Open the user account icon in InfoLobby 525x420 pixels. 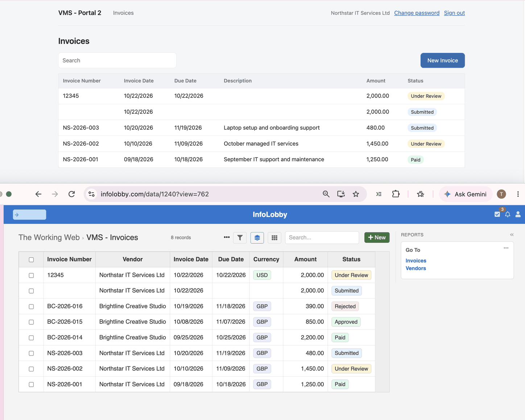pos(518,214)
